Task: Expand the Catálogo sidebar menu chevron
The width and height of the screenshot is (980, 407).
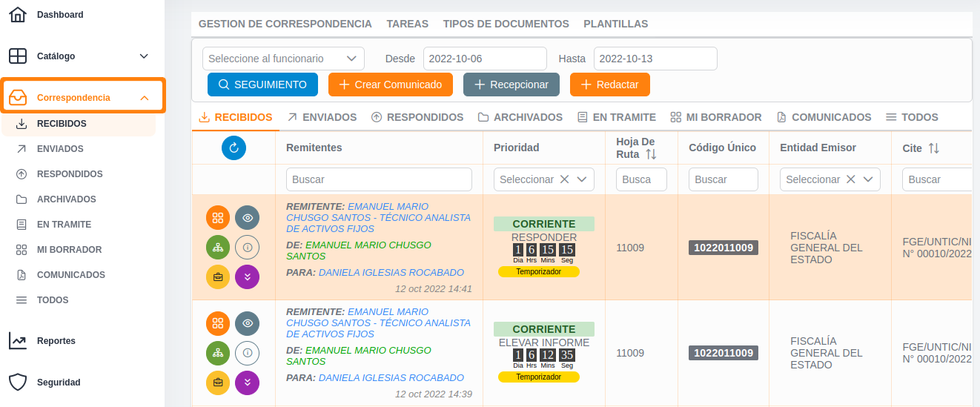Action: pyautogui.click(x=144, y=56)
